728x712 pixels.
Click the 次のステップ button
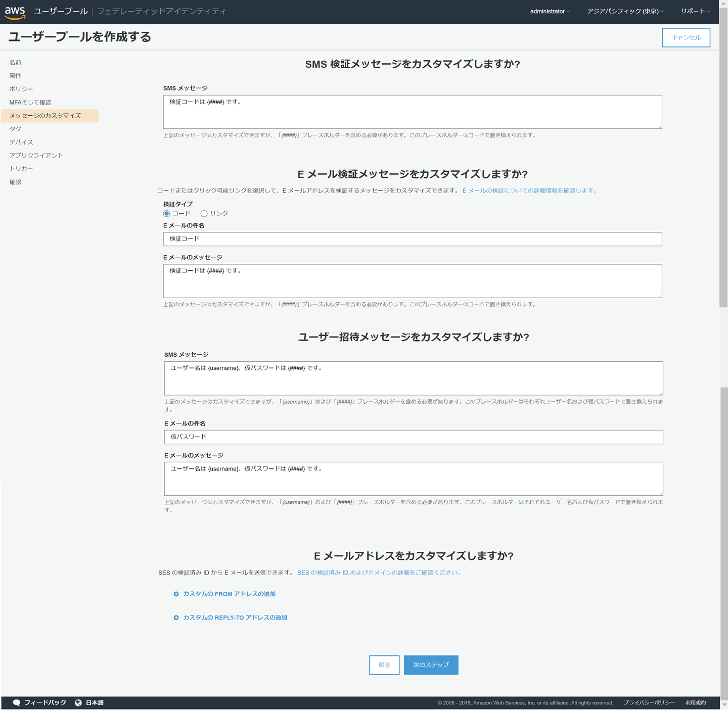[x=431, y=665]
